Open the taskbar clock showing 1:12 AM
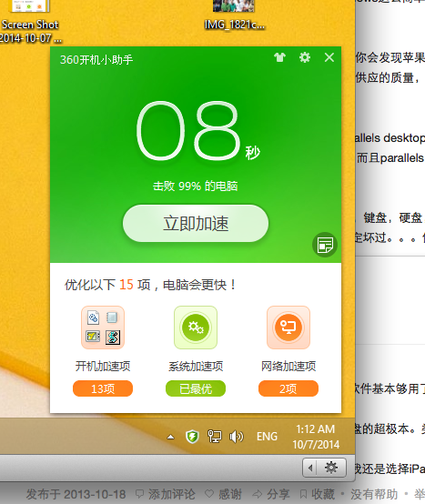This screenshot has height=504, width=425. (x=316, y=437)
